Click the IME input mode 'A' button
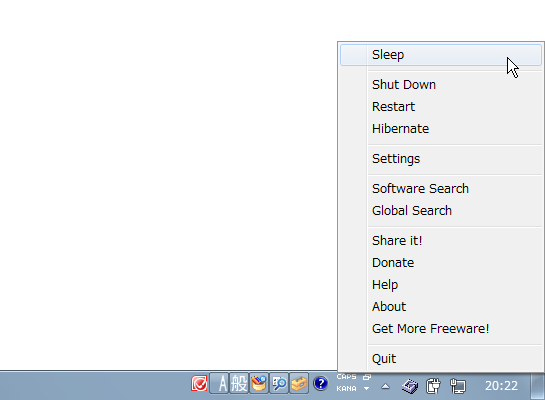The image size is (545, 400). tap(219, 384)
